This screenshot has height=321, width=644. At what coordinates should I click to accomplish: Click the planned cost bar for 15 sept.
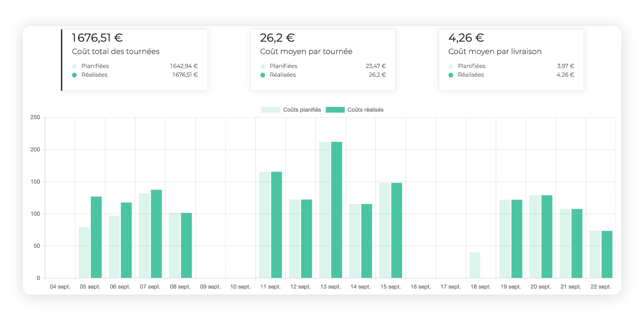[x=385, y=230]
